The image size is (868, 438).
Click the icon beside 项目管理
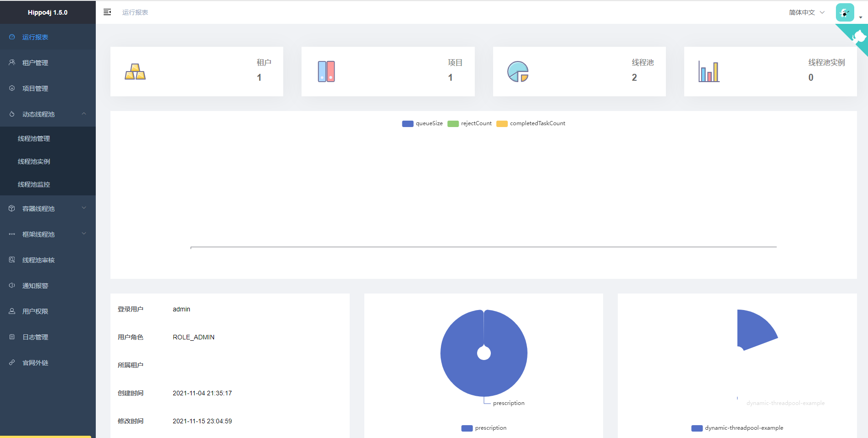pyautogui.click(x=12, y=88)
